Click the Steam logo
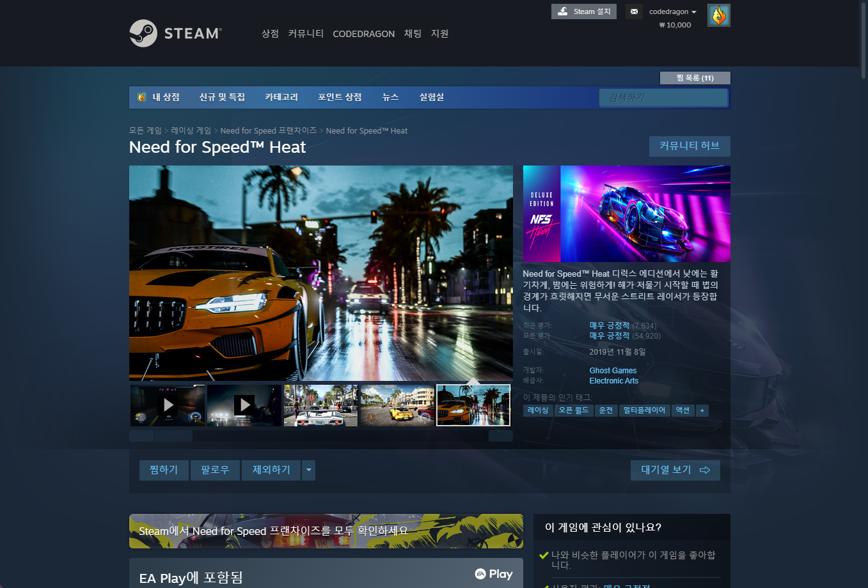 click(x=175, y=33)
